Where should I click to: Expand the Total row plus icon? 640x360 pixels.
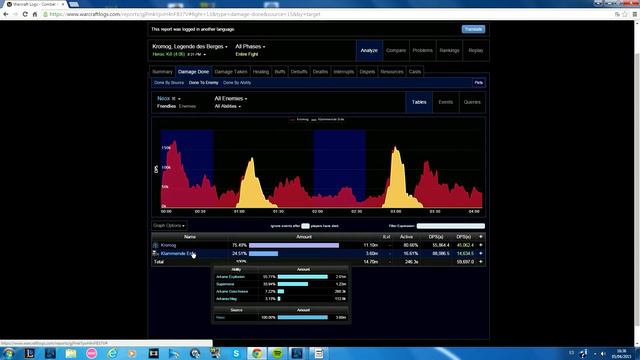coord(481,262)
